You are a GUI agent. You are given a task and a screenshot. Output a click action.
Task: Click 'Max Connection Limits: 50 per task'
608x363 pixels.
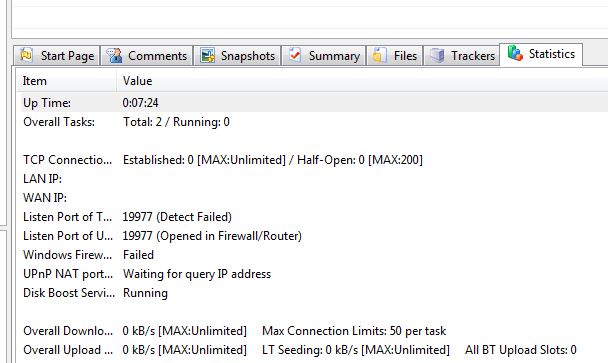click(354, 331)
